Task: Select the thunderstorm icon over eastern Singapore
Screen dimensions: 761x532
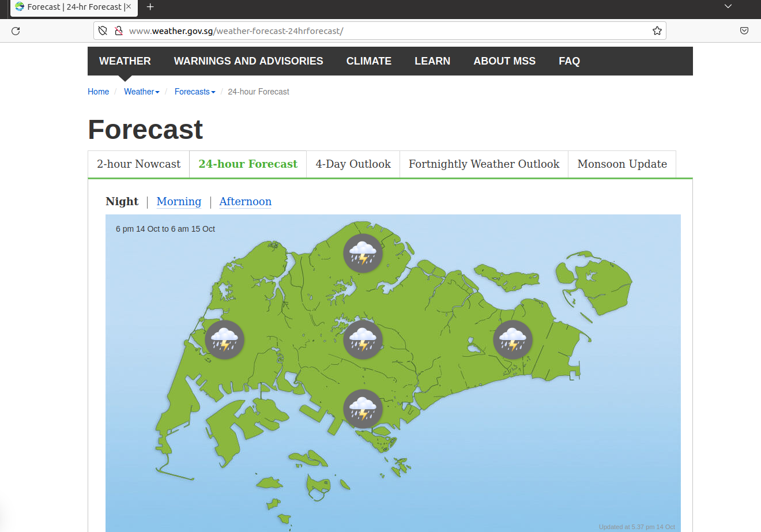Action: [513, 339]
